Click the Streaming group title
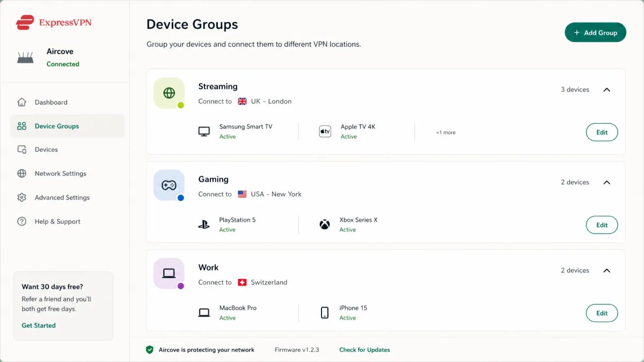644x362 pixels. pos(218,86)
